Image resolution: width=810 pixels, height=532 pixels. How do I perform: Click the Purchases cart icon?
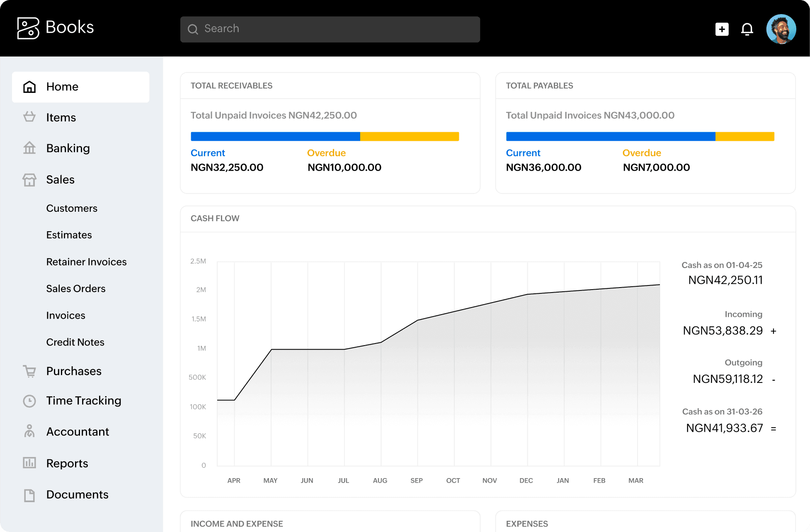point(29,371)
